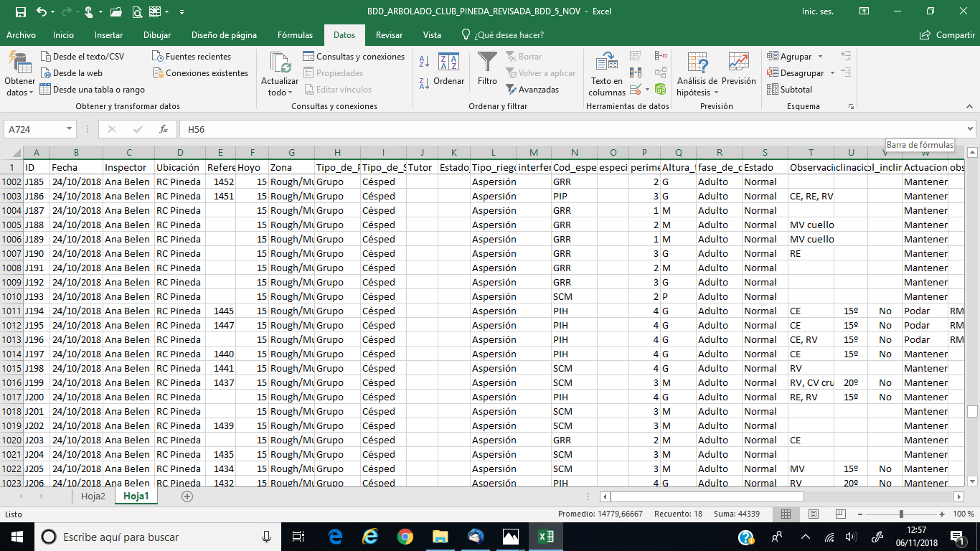This screenshot has height=551, width=980.
Task: Switch to Normal view in status bar
Action: click(x=786, y=514)
